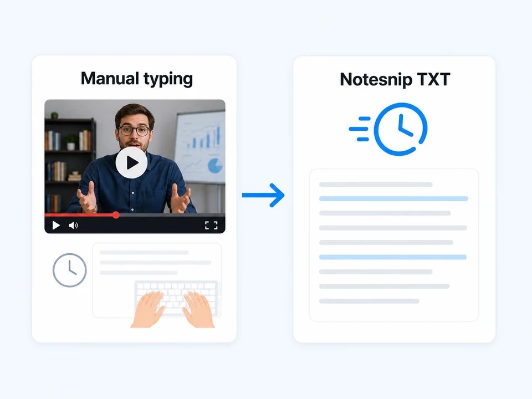The width and height of the screenshot is (532, 399).
Task: Click the gray clock icon beside the typing area
Action: [70, 270]
